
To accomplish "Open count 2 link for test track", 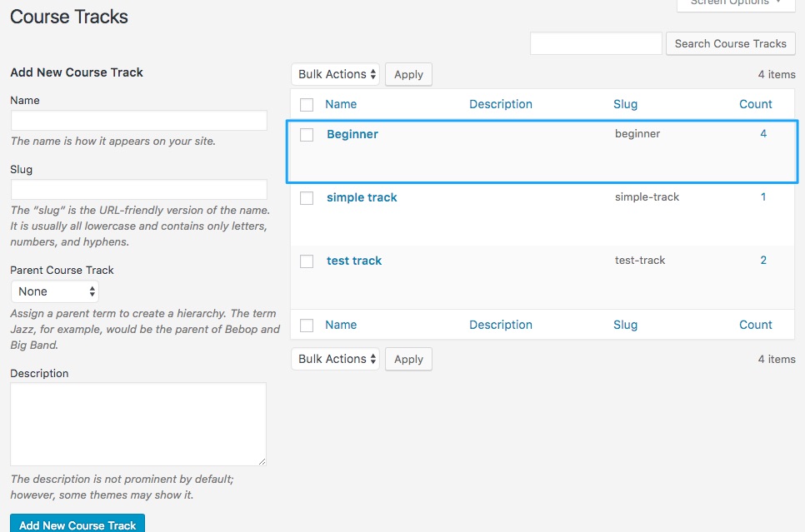I will tap(763, 260).
